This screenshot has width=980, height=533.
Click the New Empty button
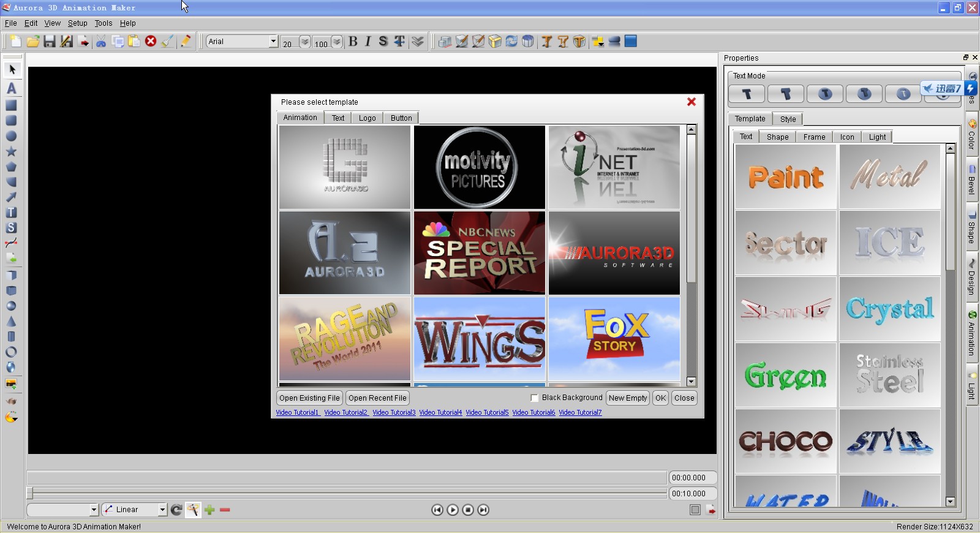tap(628, 398)
